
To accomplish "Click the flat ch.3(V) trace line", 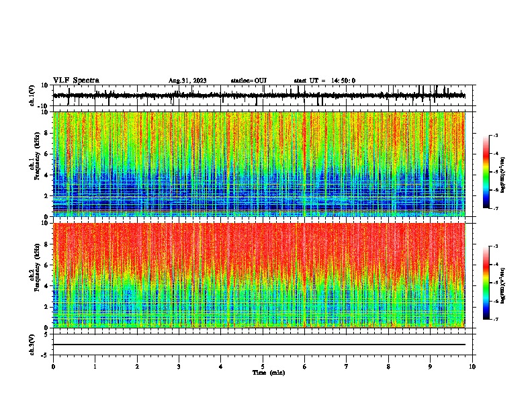I will tap(259, 345).
